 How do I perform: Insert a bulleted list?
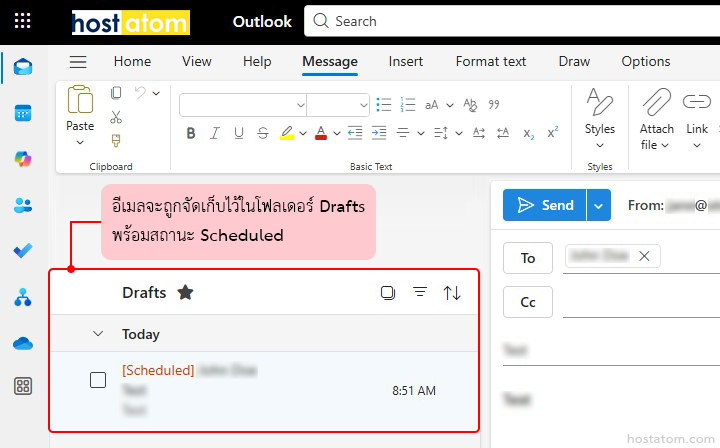click(383, 105)
